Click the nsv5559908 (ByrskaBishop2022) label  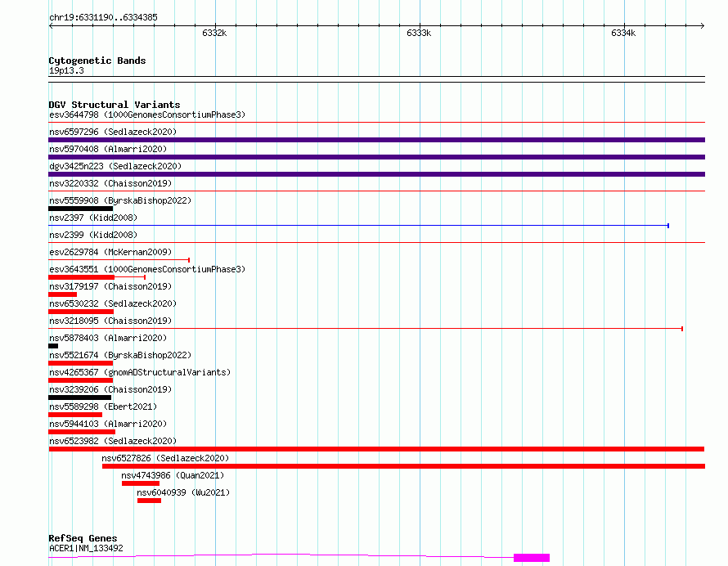coord(120,200)
